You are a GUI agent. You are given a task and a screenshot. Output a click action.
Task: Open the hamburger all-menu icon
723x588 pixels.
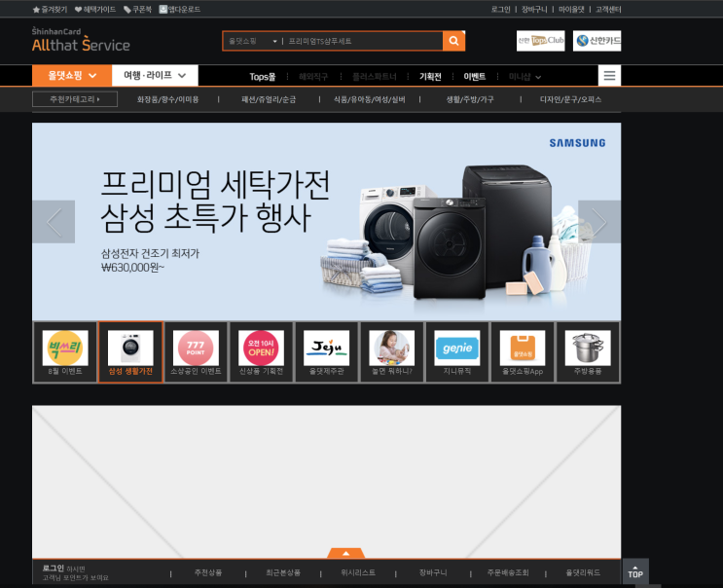609,76
